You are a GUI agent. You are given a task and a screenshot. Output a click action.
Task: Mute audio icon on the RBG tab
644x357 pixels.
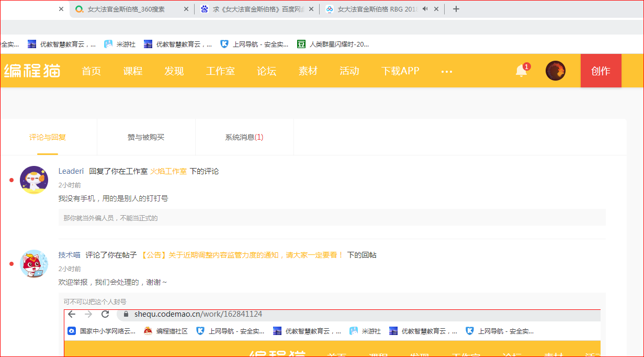tap(425, 9)
